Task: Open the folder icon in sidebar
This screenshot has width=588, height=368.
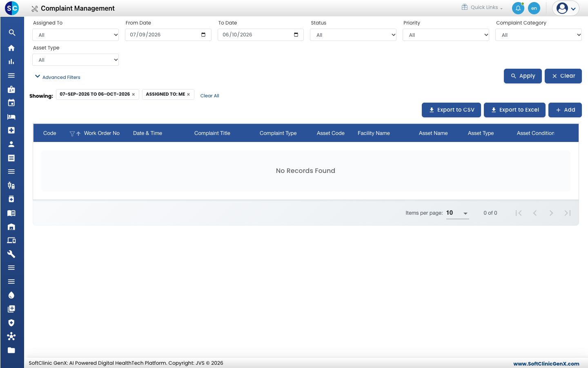Action: click(x=11, y=350)
